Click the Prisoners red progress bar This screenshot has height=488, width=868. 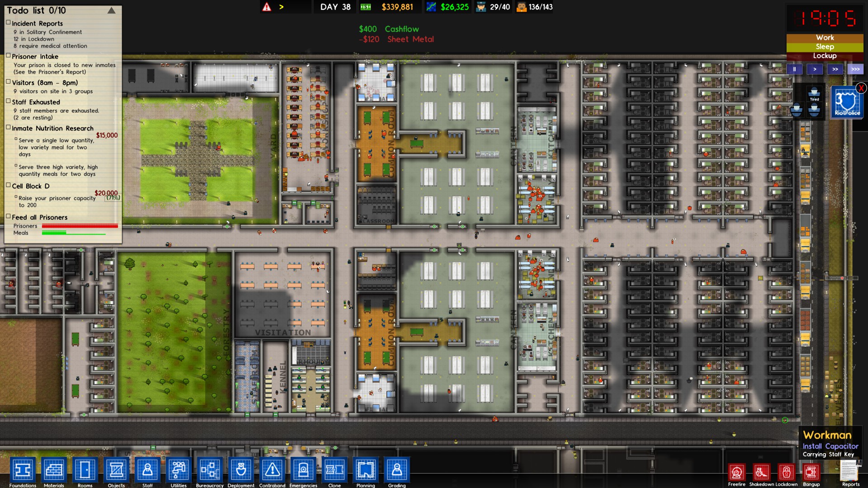[x=80, y=226]
